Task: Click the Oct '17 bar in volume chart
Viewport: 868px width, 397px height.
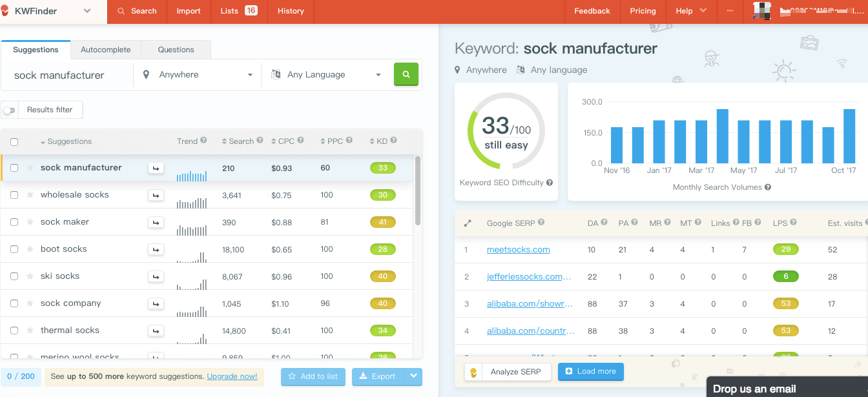Action: [x=849, y=136]
